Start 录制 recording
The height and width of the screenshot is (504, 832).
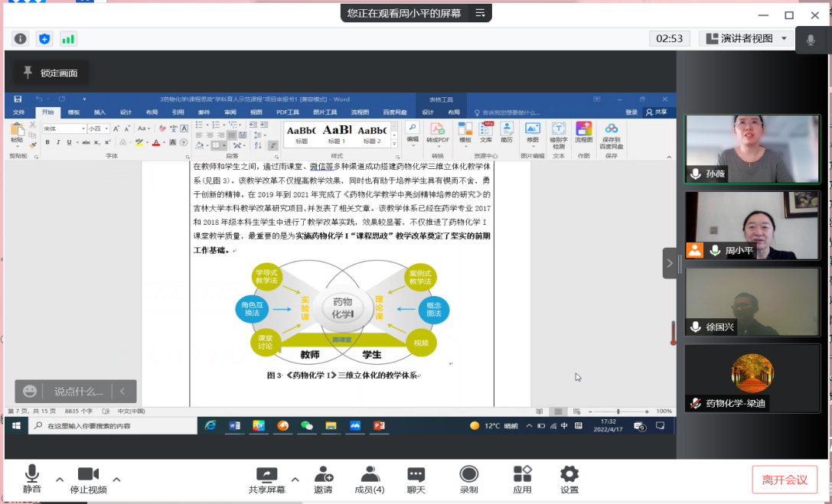[x=468, y=480]
